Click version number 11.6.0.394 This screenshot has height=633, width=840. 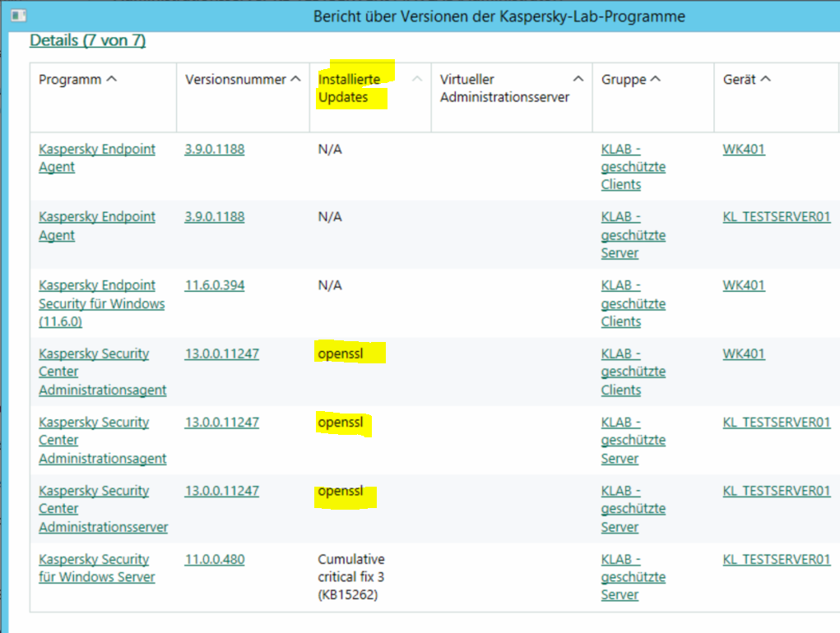215,285
